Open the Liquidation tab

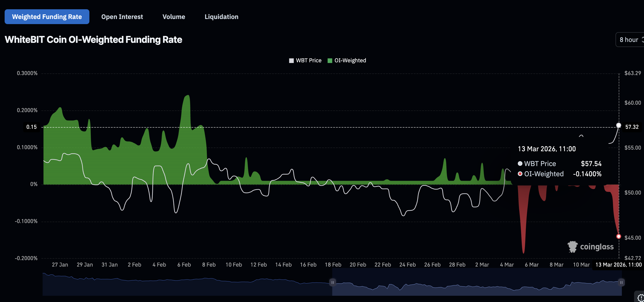pos(221,17)
